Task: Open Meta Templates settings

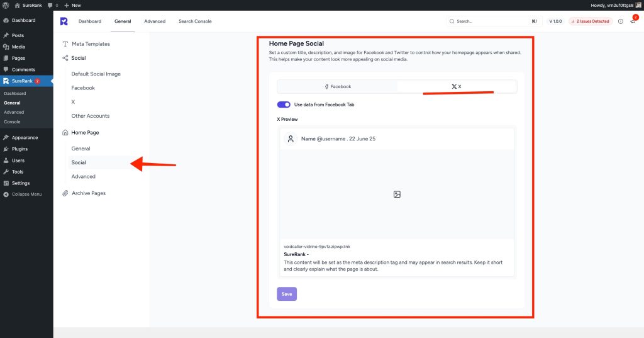Action: (x=91, y=44)
